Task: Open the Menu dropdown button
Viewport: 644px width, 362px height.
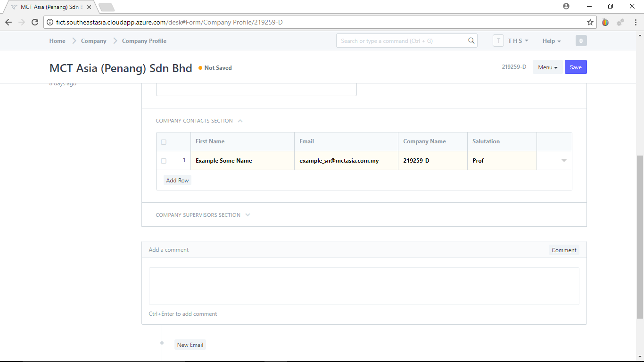Action: [x=547, y=67]
